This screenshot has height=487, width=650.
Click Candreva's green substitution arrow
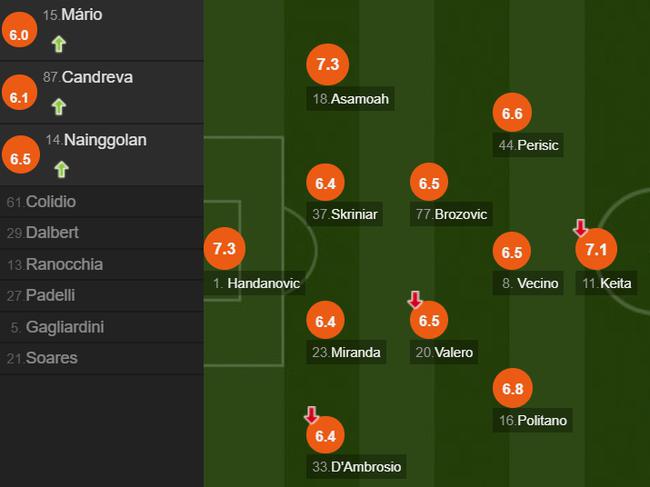pos(59,107)
